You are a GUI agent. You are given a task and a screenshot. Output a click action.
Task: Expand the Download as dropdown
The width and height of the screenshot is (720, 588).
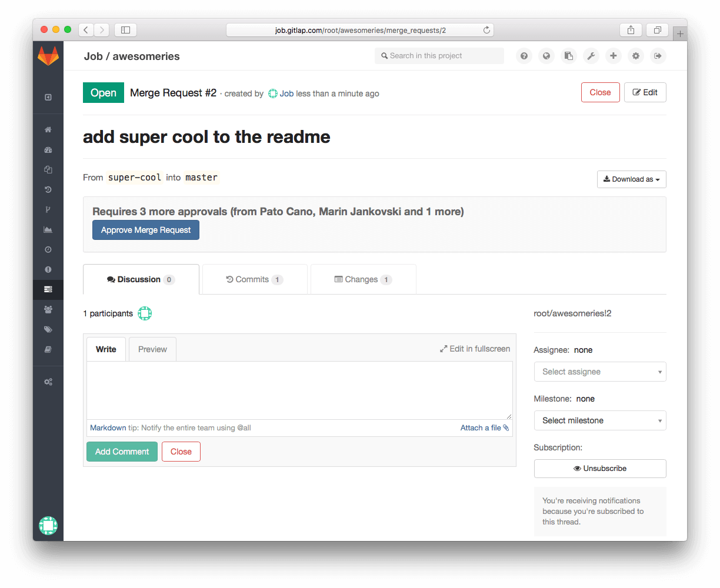click(631, 179)
